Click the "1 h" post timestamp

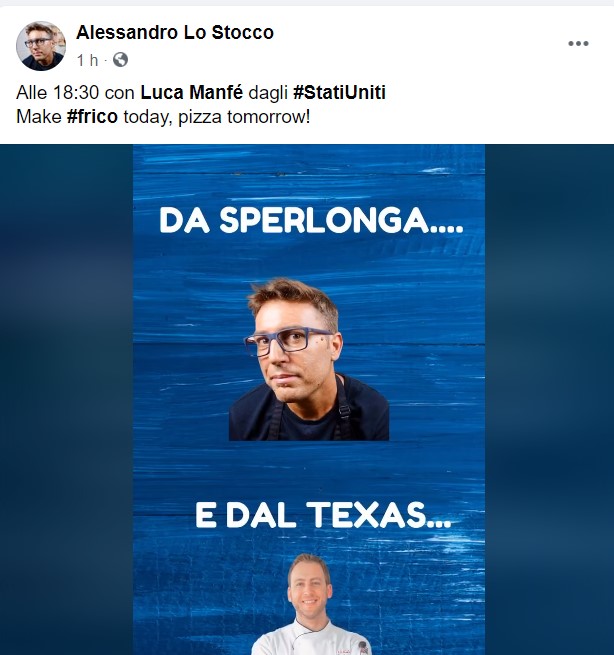pos(87,60)
